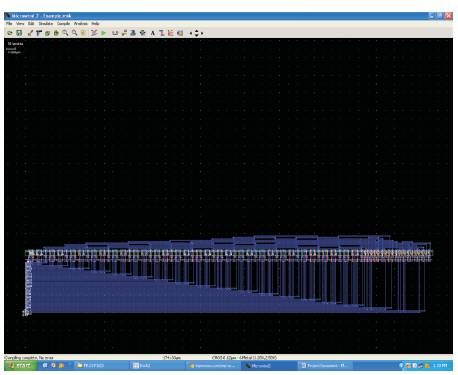Open the Analysis menu
The width and height of the screenshot is (458, 375).
tap(81, 23)
